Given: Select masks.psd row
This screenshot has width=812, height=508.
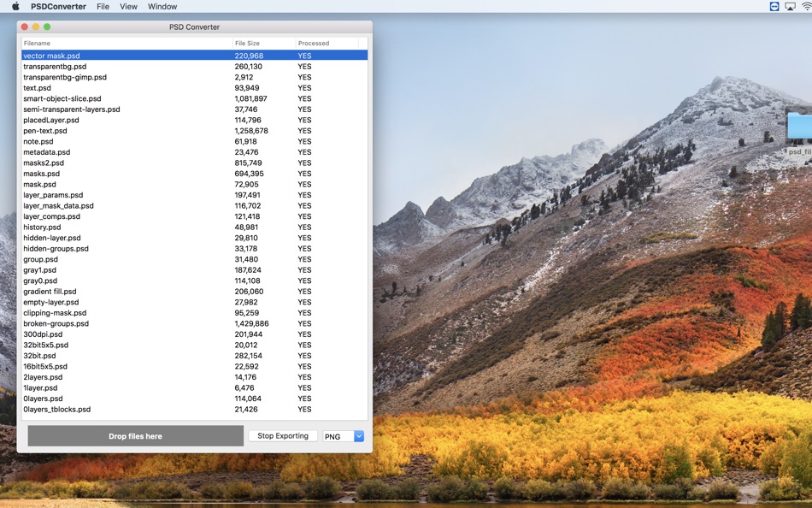Looking at the screenshot, I should coord(195,173).
